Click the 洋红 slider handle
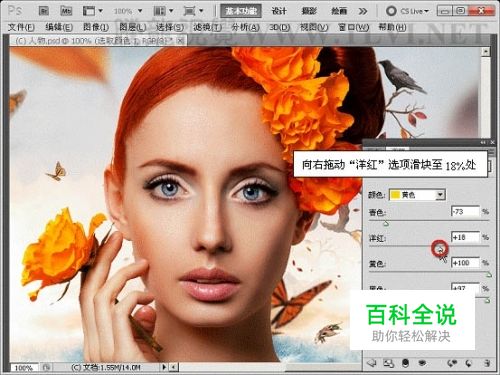This screenshot has height=375, width=500. click(x=440, y=249)
